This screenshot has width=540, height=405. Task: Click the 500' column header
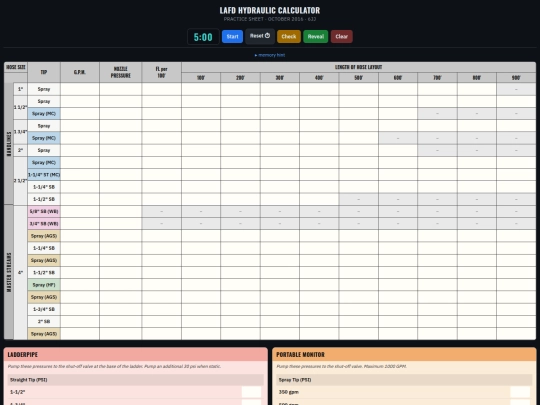pyautogui.click(x=359, y=78)
